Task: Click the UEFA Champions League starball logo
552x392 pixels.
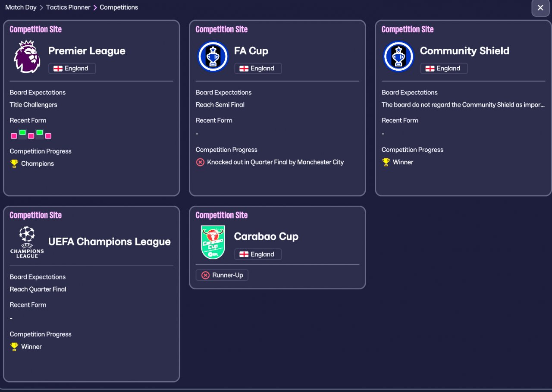Action: [27, 242]
